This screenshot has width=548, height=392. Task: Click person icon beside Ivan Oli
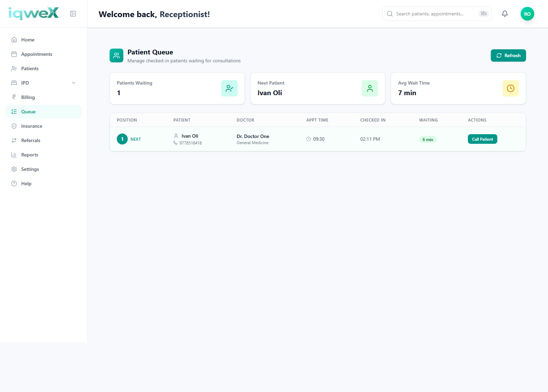[x=176, y=136]
